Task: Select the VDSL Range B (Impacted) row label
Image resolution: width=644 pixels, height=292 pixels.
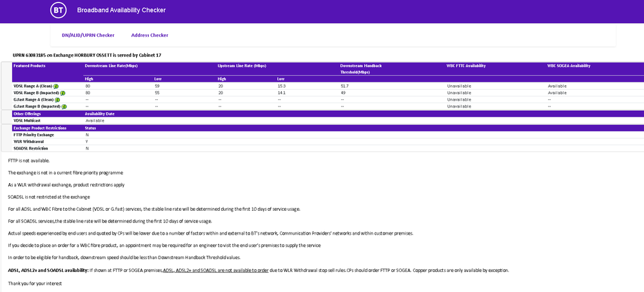Action: click(x=37, y=93)
